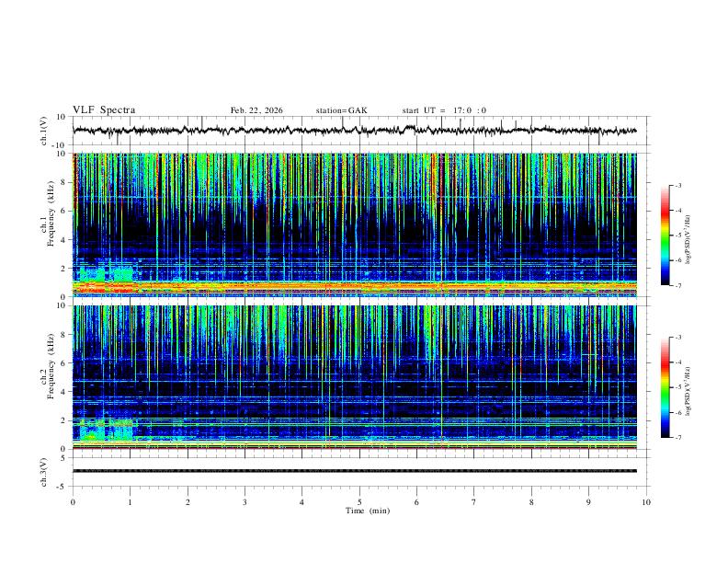728x563 pixels.
Task: Click the ch.3 flat voltage trace
Action: [x=355, y=471]
